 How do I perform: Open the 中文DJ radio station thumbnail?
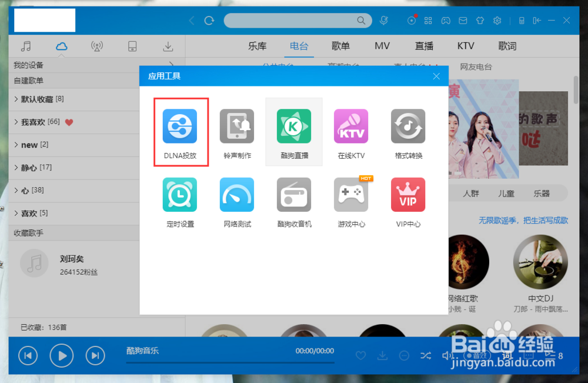click(x=540, y=262)
